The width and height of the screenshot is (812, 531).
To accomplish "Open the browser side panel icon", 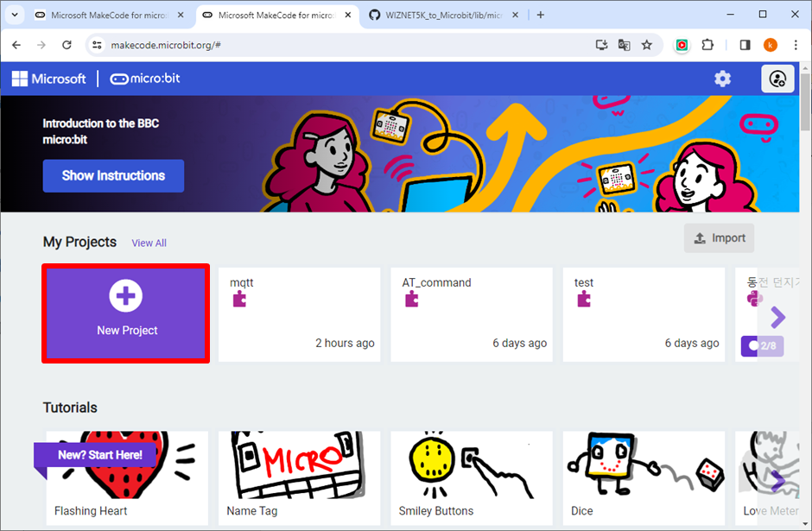I will [745, 45].
